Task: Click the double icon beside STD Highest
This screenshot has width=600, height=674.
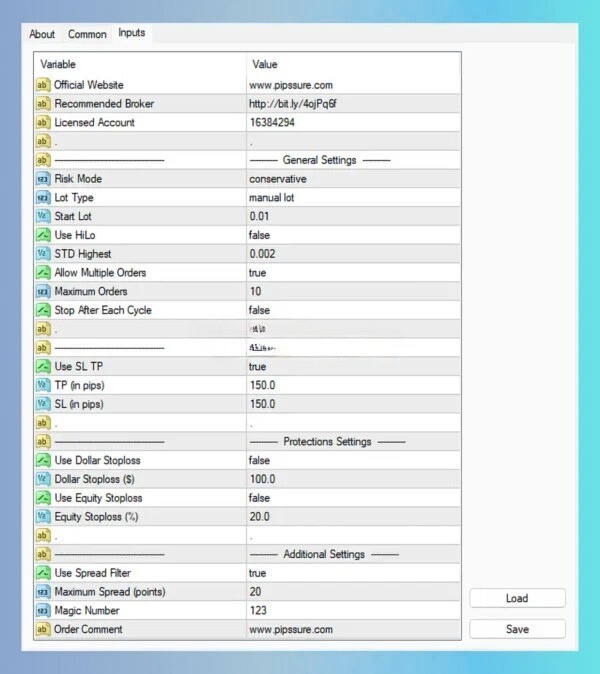Action: pyautogui.click(x=43, y=254)
